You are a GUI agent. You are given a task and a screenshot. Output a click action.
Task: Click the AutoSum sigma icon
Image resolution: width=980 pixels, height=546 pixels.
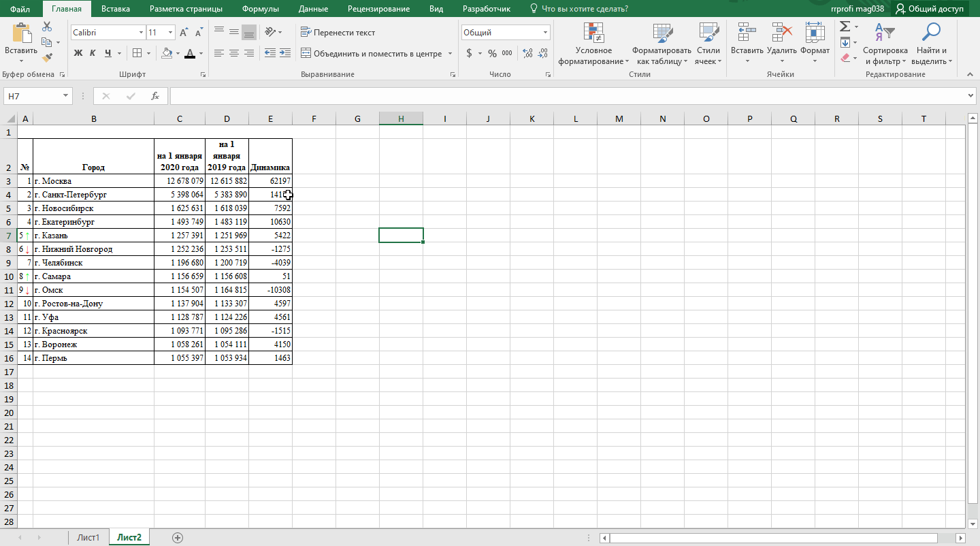tap(845, 27)
